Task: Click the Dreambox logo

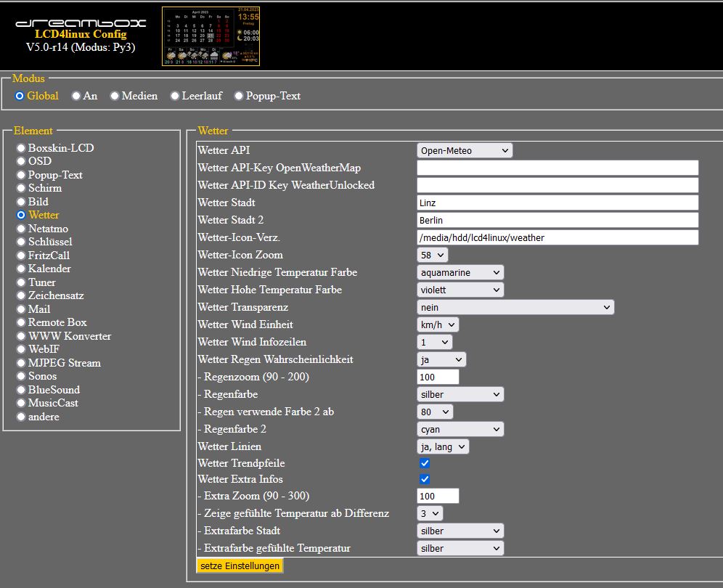Action: pyautogui.click(x=81, y=23)
